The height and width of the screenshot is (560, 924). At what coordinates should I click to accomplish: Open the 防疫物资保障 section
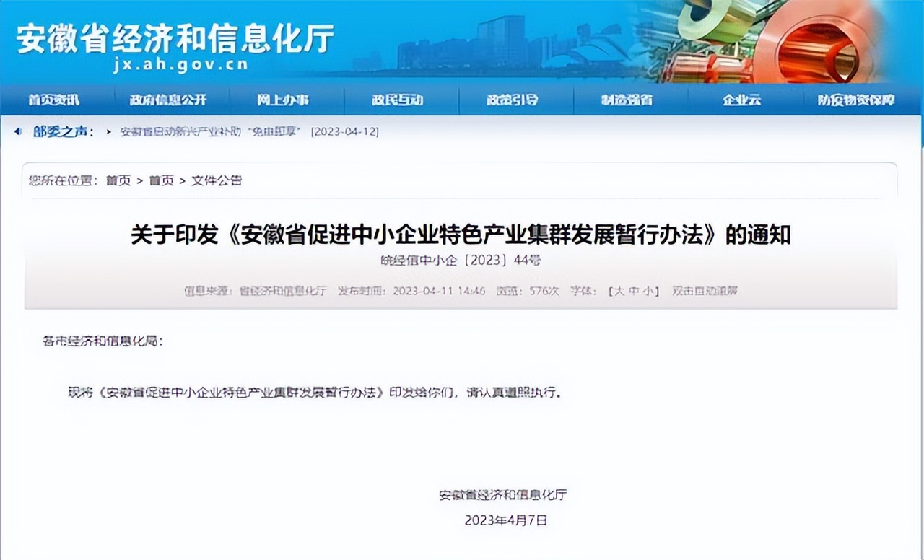click(x=855, y=100)
